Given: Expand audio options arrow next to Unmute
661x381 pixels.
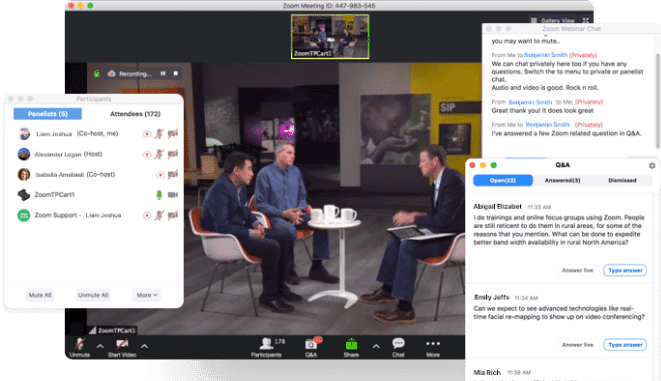Looking at the screenshot, I should [x=100, y=346].
